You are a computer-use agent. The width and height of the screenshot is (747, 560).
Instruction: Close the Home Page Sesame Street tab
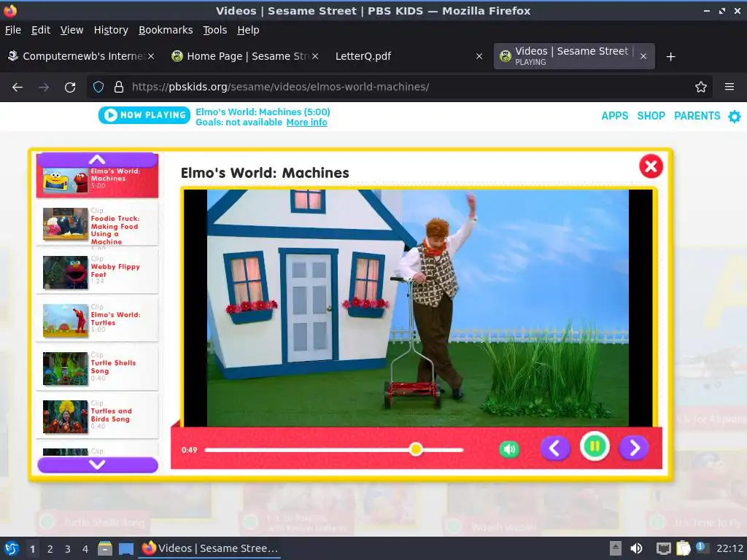point(315,56)
